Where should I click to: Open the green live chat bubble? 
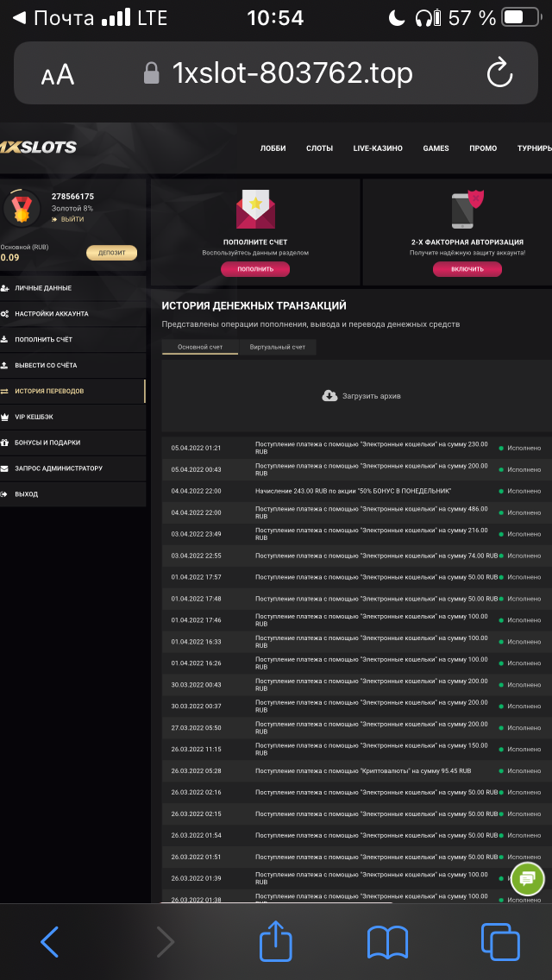(x=527, y=878)
